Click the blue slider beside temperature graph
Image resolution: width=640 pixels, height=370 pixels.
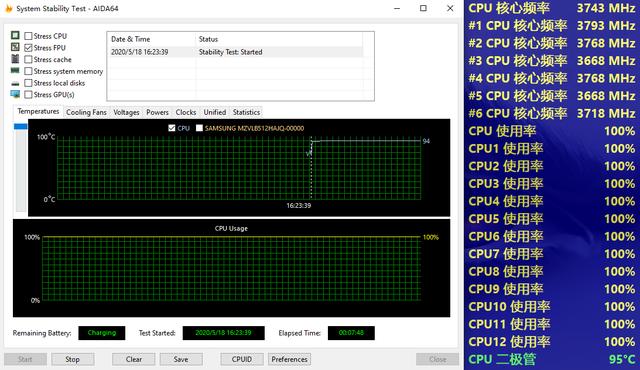pyautogui.click(x=21, y=126)
